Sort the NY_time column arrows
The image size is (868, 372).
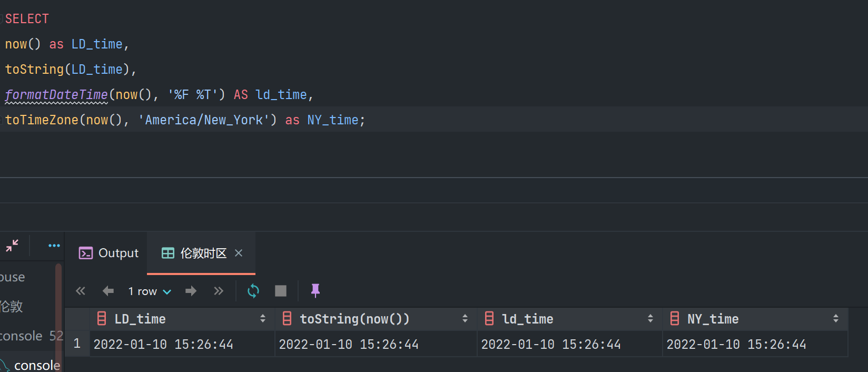pos(836,319)
